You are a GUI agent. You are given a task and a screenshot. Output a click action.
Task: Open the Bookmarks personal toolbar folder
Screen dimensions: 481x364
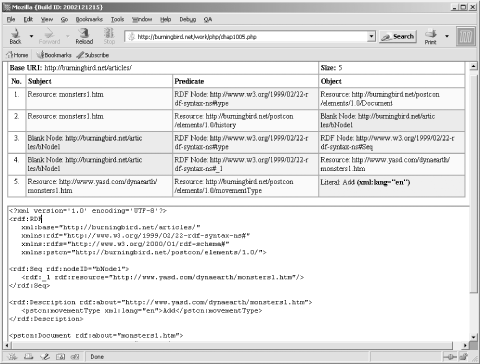click(54, 55)
